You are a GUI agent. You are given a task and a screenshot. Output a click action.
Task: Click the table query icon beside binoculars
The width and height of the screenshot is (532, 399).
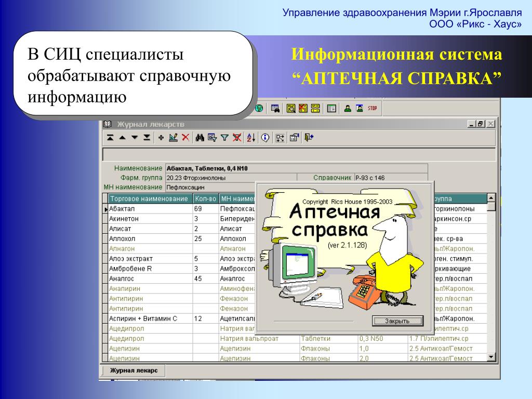pyautogui.click(x=212, y=138)
